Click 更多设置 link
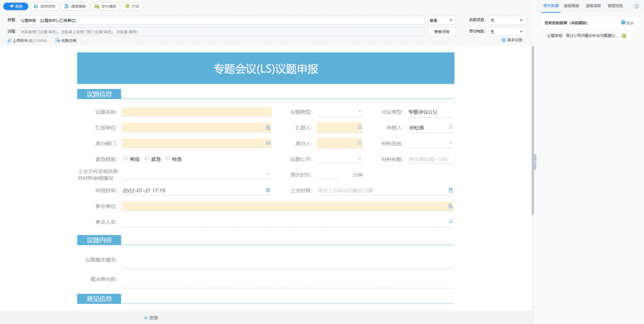 pos(515,40)
